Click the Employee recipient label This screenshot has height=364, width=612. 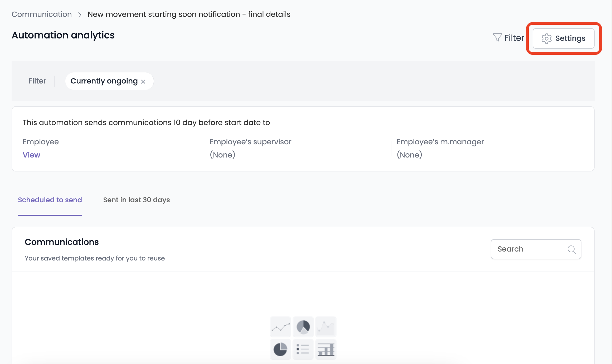click(41, 142)
